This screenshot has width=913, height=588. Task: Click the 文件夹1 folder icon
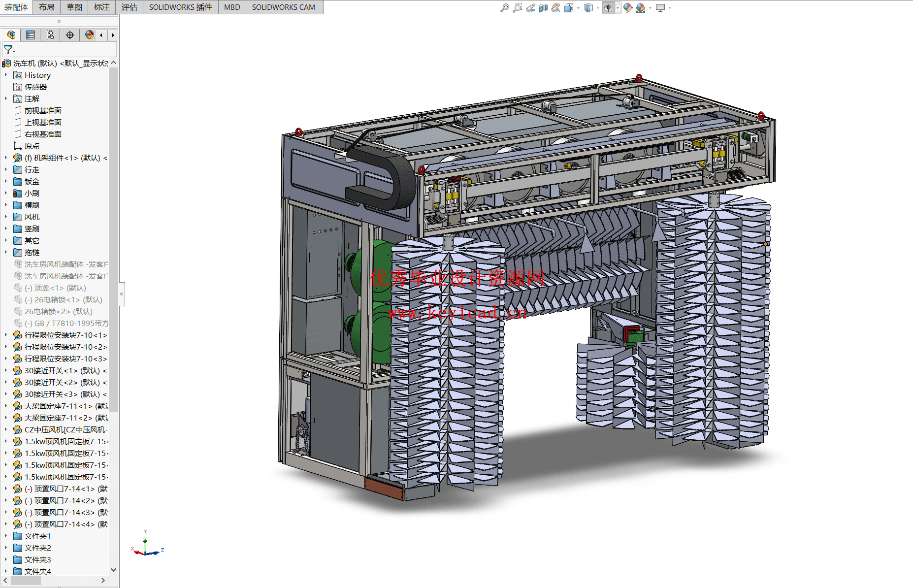pos(18,536)
